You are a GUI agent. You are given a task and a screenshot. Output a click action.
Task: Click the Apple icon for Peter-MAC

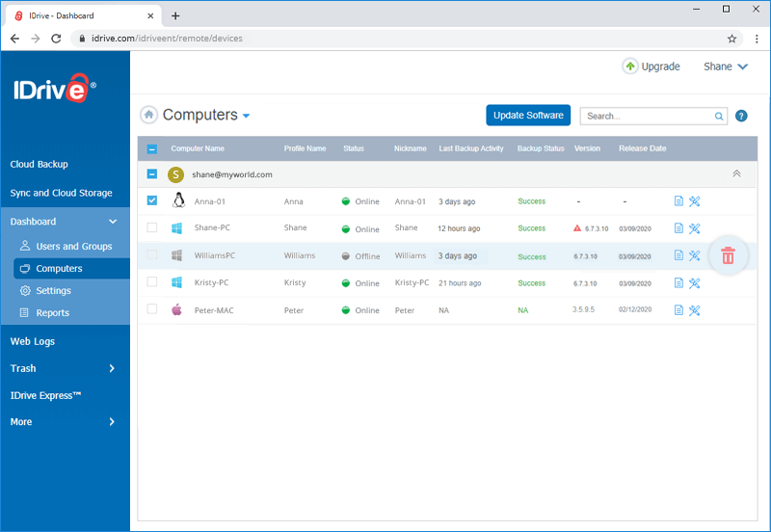(x=176, y=309)
